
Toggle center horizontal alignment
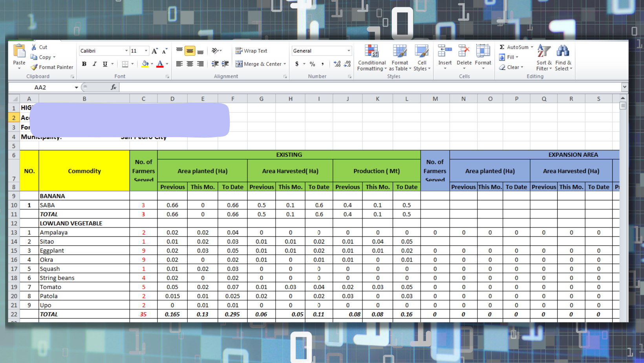click(190, 64)
